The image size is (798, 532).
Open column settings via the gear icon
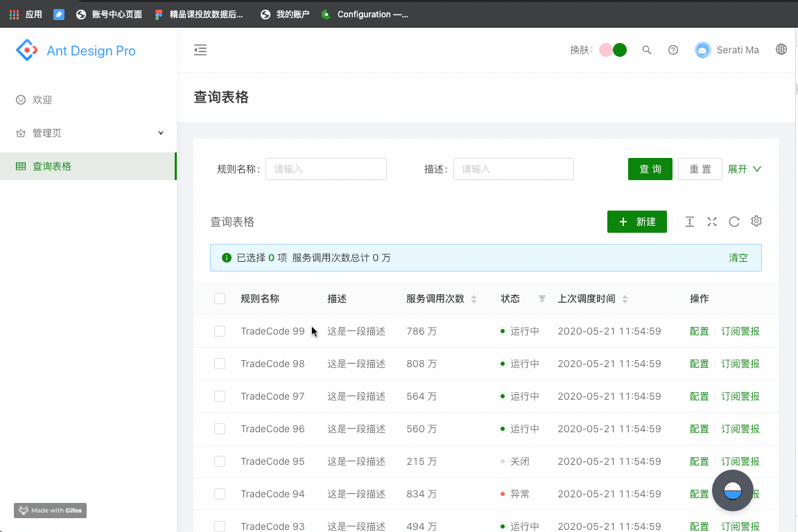click(756, 221)
